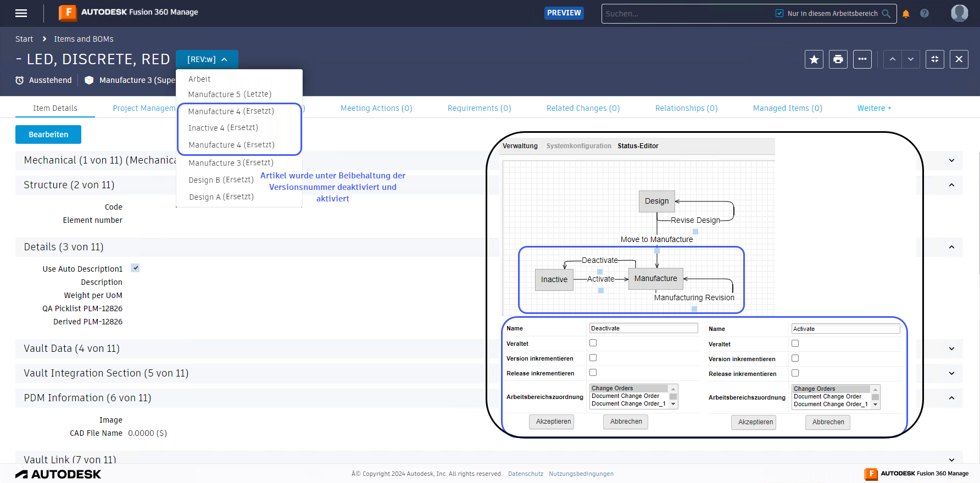Check Version inkrementieren in Deactivate form
The width and height of the screenshot is (980, 483).
(593, 358)
